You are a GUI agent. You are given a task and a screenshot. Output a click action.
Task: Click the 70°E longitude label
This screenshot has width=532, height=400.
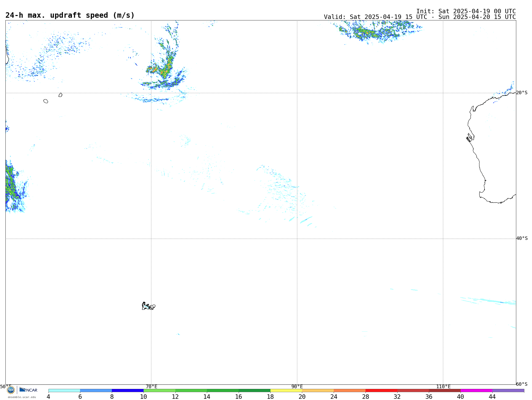pos(151,386)
